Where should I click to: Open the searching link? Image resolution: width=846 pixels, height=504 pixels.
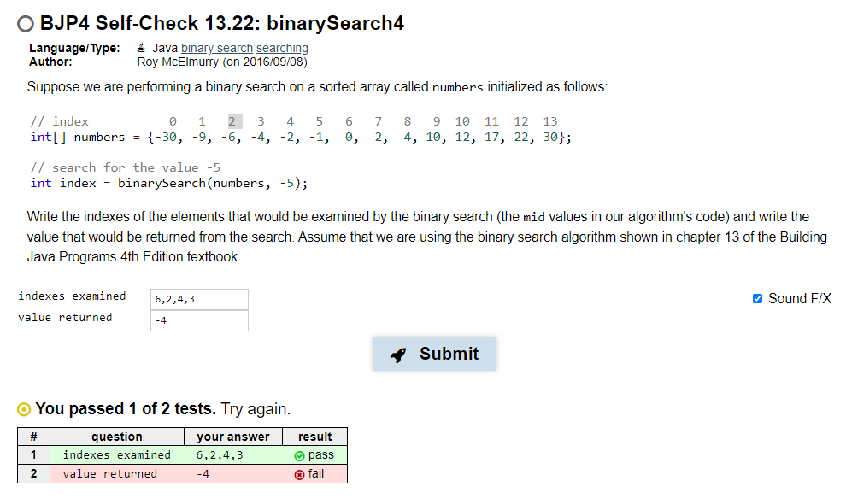(x=282, y=48)
